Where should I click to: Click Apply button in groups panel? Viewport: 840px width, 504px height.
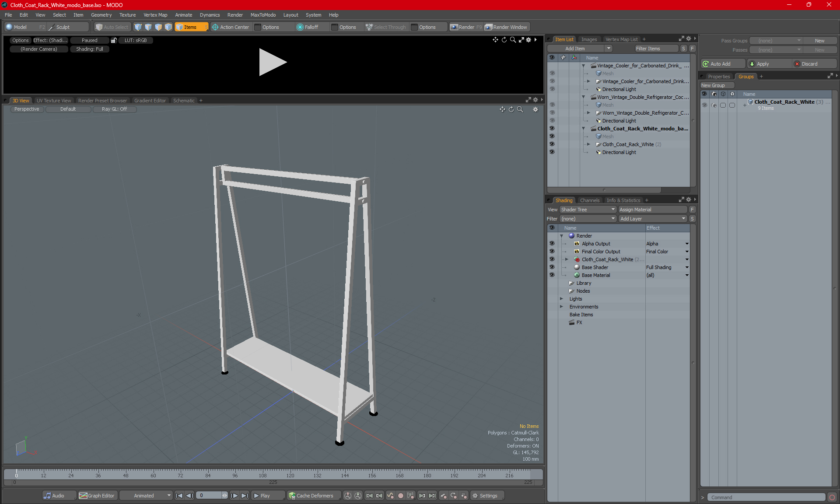click(x=769, y=64)
